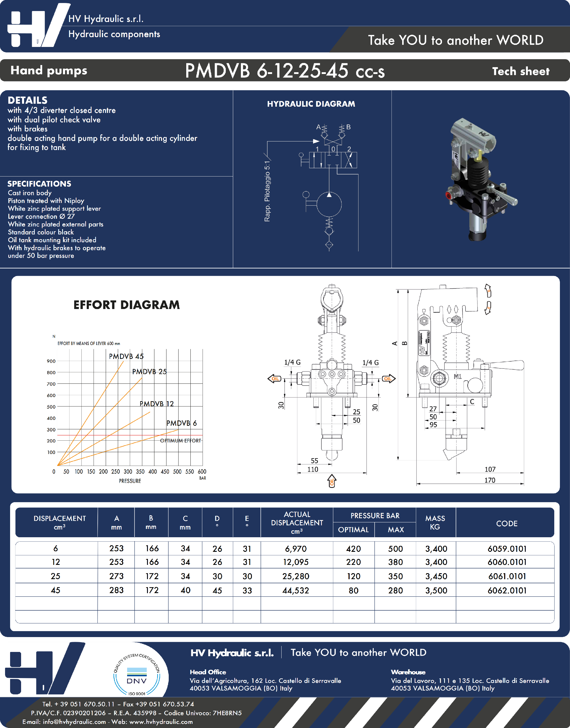Click the 'MASS KG' column header
This screenshot has width=570, height=728.
tap(435, 522)
